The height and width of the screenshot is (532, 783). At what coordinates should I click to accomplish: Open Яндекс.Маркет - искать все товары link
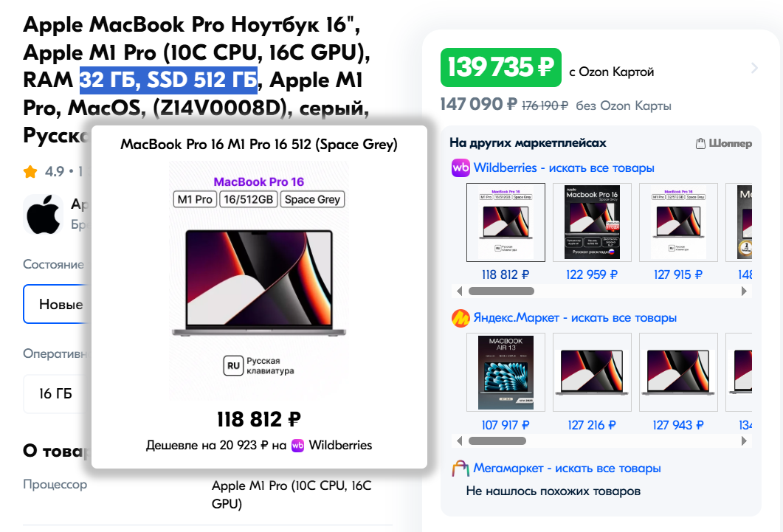[x=575, y=318]
